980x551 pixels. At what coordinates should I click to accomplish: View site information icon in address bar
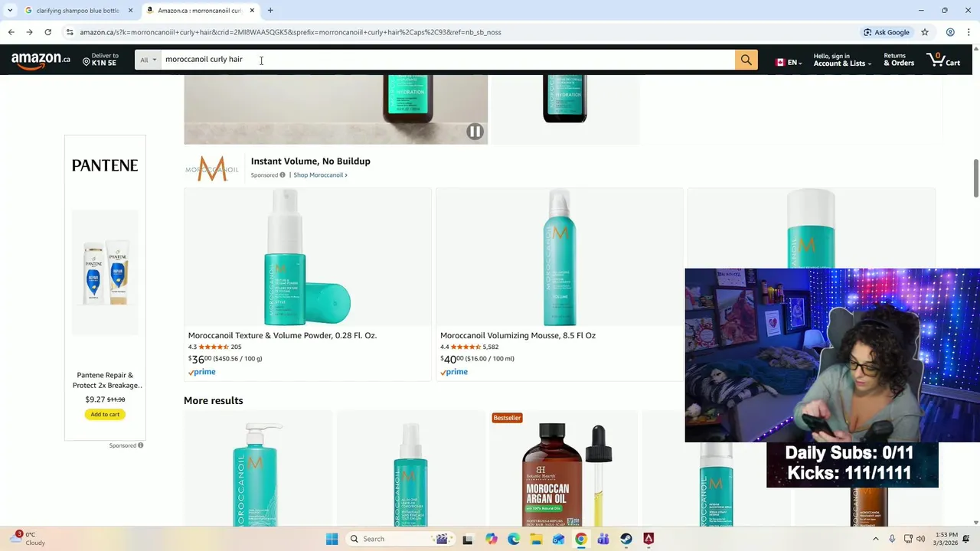point(70,32)
